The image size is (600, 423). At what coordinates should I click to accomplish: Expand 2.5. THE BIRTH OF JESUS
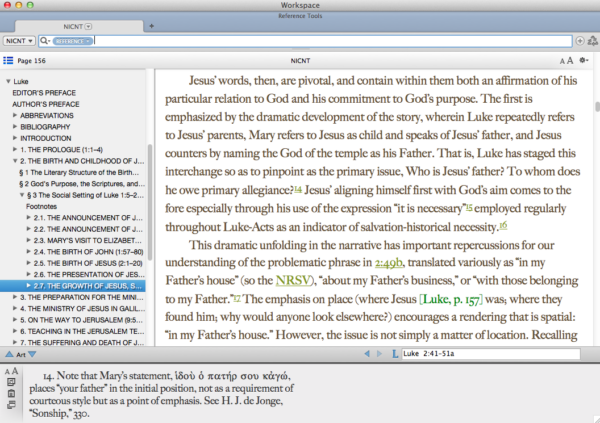tap(28, 263)
